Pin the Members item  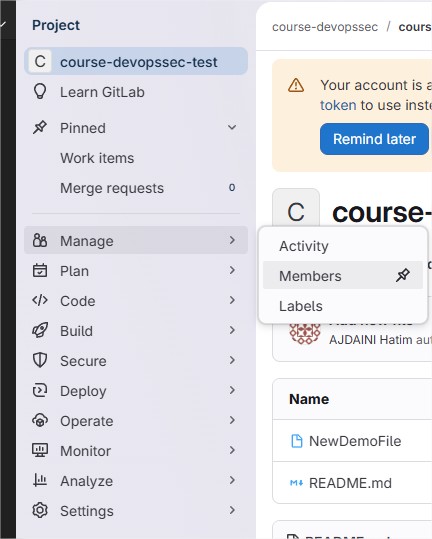403,275
